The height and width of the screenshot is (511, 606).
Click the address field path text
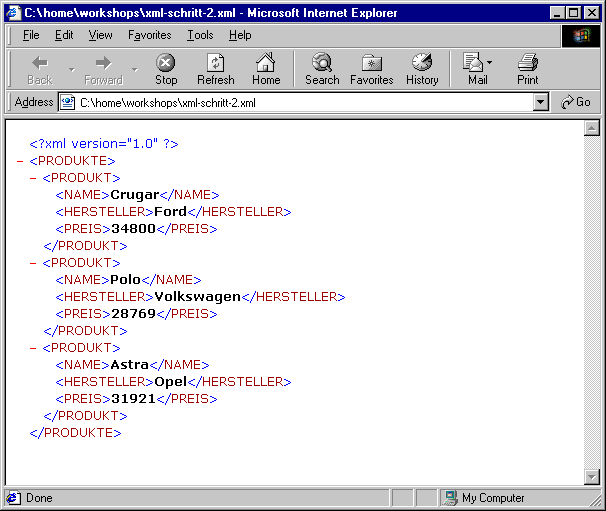pyautogui.click(x=168, y=103)
